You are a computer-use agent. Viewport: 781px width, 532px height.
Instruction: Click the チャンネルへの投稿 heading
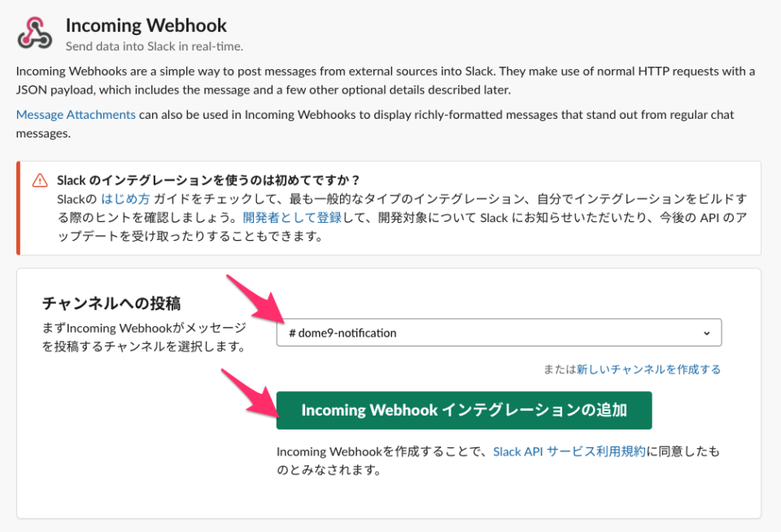111,303
